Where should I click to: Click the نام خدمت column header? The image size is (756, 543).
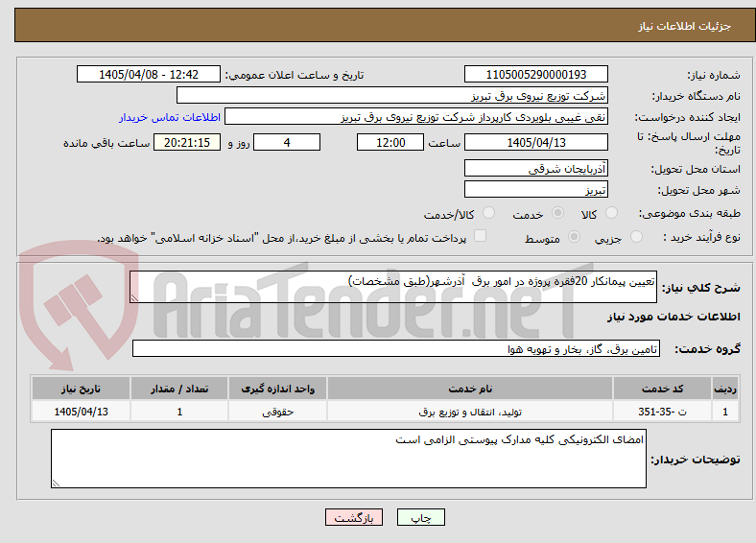click(x=470, y=389)
